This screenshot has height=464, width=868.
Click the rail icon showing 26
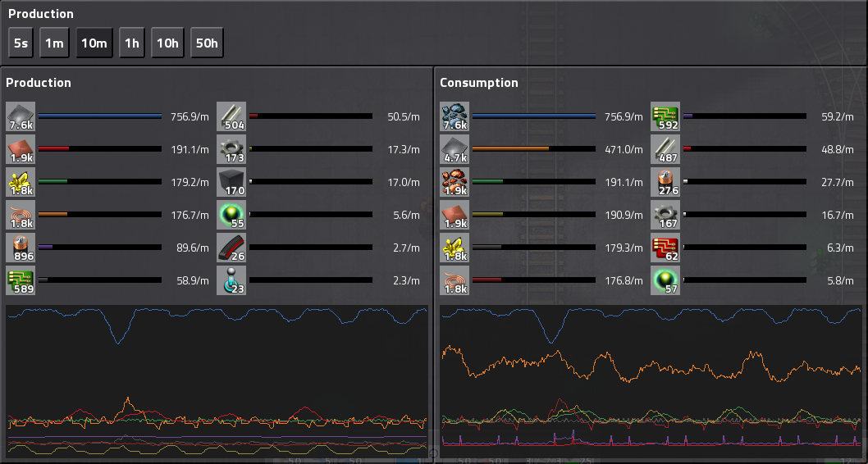[x=231, y=248]
